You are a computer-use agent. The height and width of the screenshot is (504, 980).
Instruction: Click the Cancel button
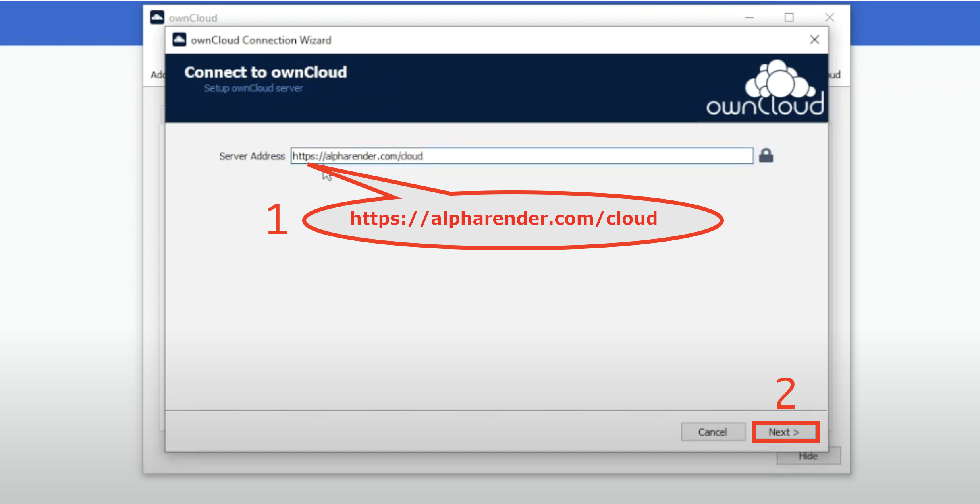pyautogui.click(x=712, y=432)
